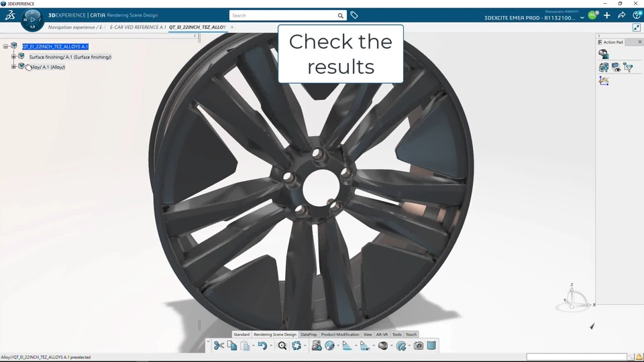Click the collapse view arrows icon under top bar
Screen dimensions: 644x362
[637, 27]
